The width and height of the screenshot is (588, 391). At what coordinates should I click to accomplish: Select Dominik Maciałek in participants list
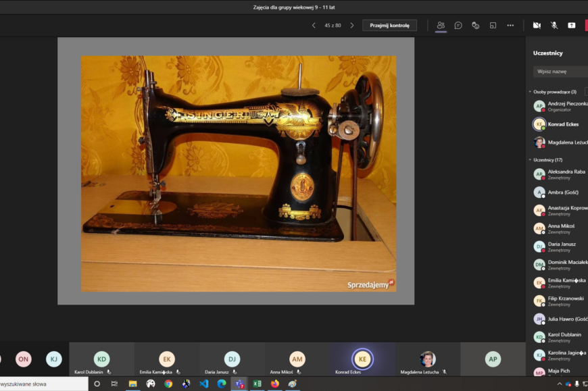pyautogui.click(x=560, y=265)
